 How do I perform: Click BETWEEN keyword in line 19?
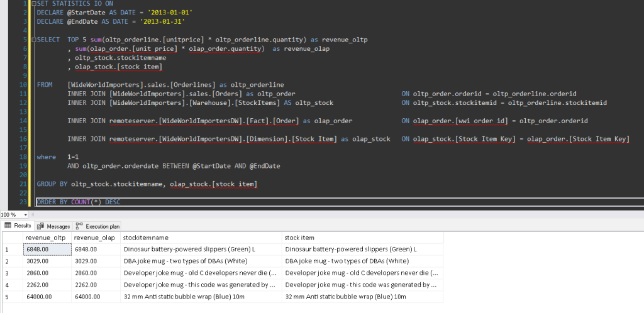tap(175, 166)
